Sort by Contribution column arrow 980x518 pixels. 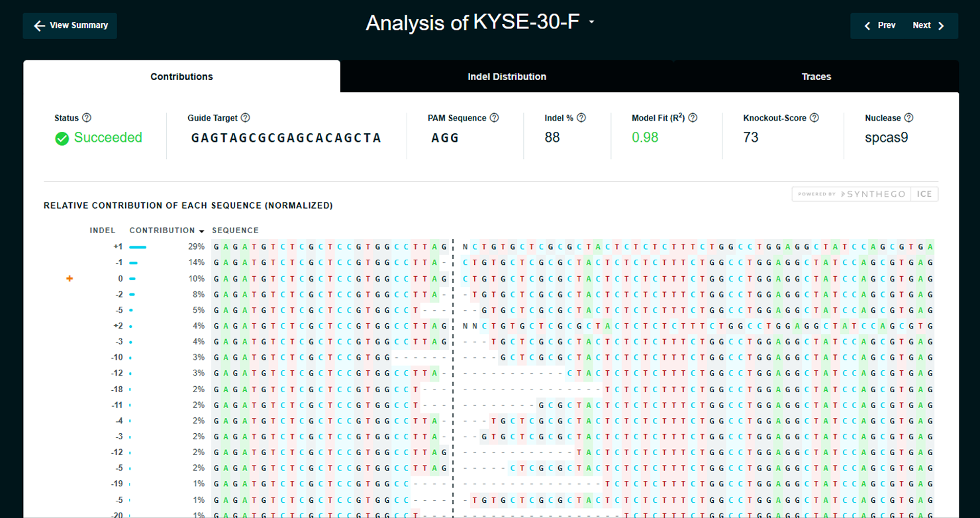point(201,231)
